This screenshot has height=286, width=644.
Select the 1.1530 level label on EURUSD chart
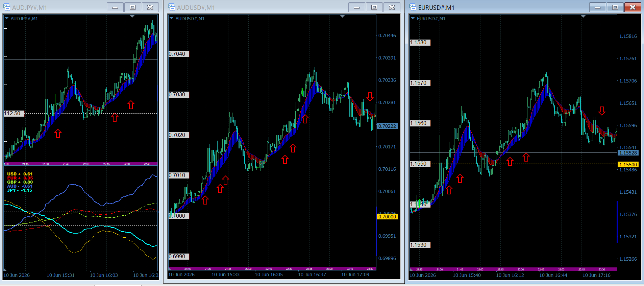click(420, 245)
